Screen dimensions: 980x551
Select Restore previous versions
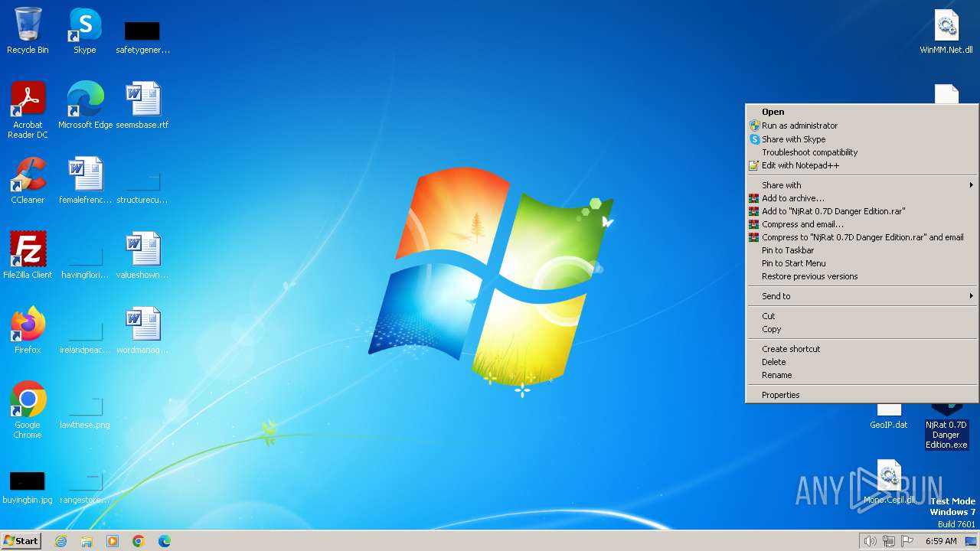point(862,276)
